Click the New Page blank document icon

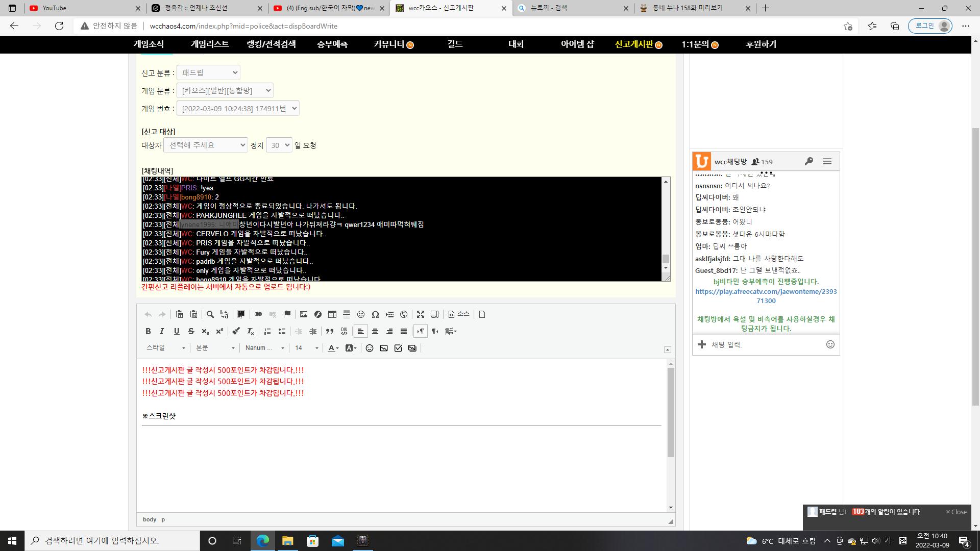click(x=482, y=314)
